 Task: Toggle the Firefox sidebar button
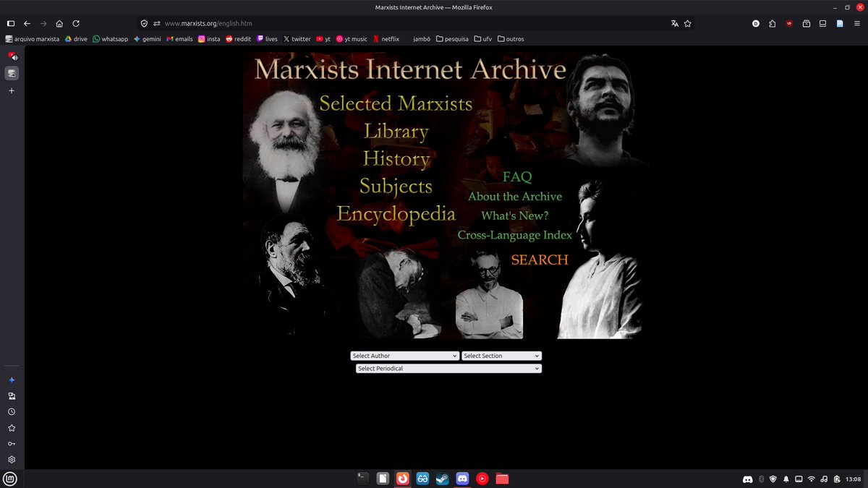click(x=11, y=23)
